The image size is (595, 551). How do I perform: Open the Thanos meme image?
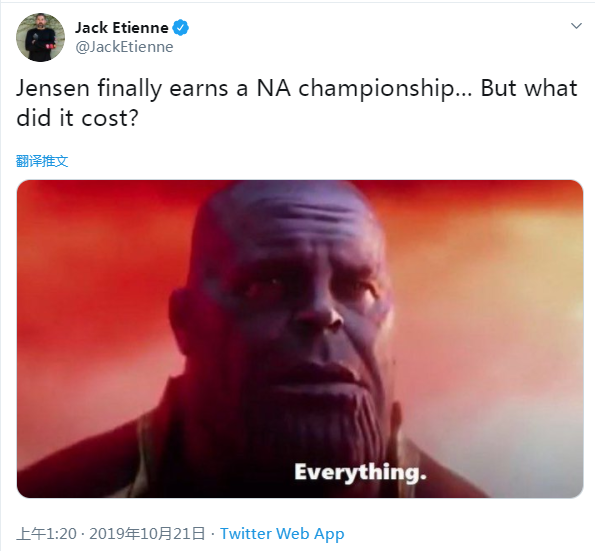click(300, 338)
